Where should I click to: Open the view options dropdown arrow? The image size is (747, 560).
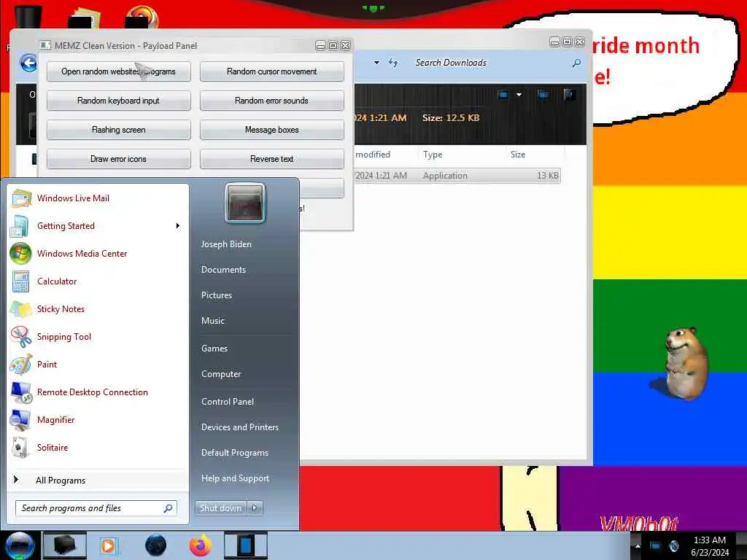coord(519,95)
